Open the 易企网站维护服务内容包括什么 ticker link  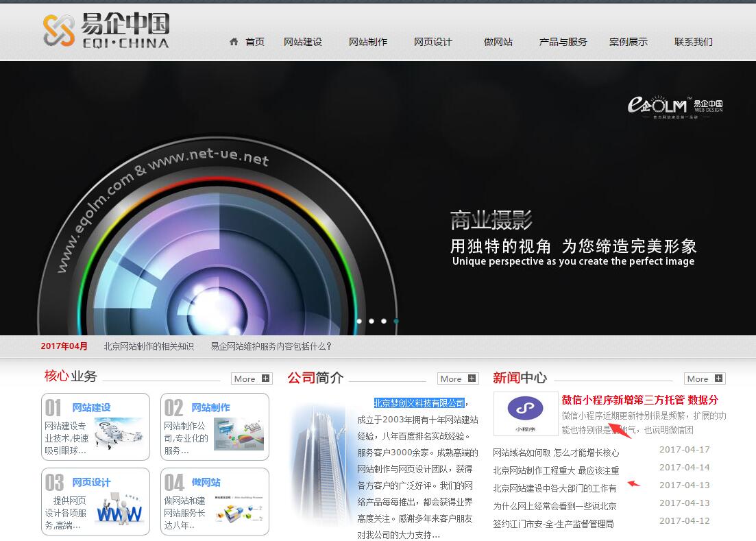(271, 346)
